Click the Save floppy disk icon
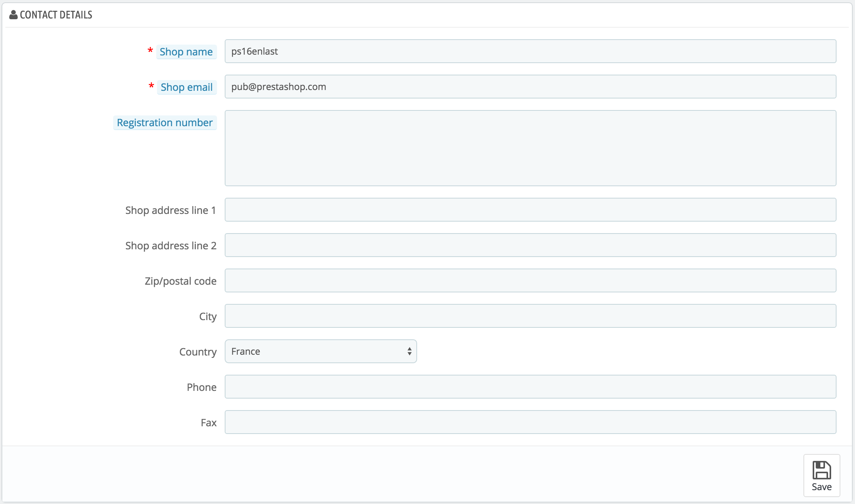 pyautogui.click(x=822, y=470)
